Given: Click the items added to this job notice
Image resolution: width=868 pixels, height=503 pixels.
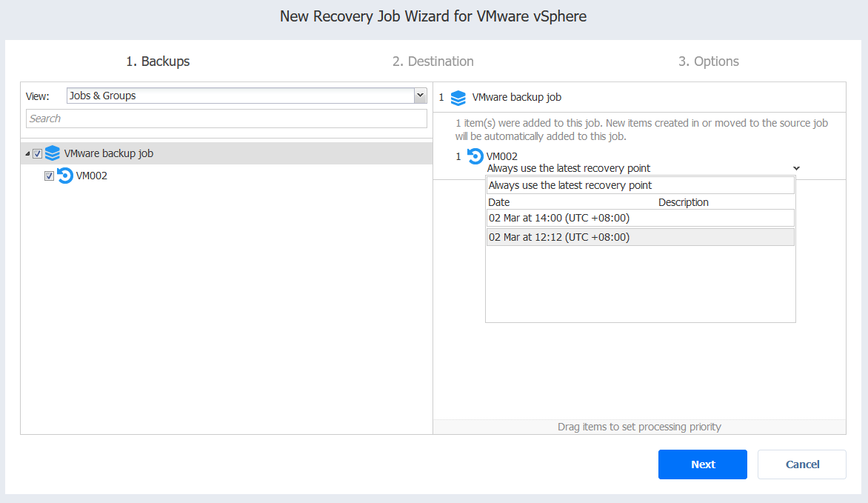Looking at the screenshot, I should [641, 130].
